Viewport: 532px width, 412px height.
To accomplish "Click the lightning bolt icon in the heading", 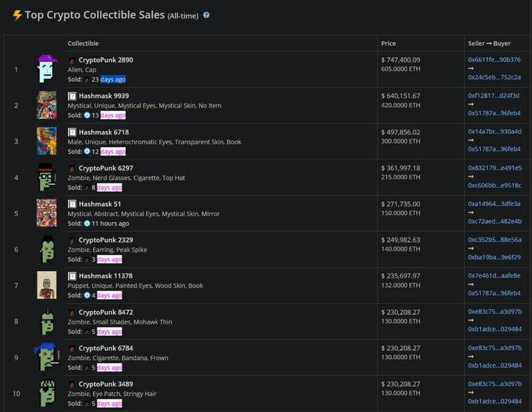I will point(17,15).
